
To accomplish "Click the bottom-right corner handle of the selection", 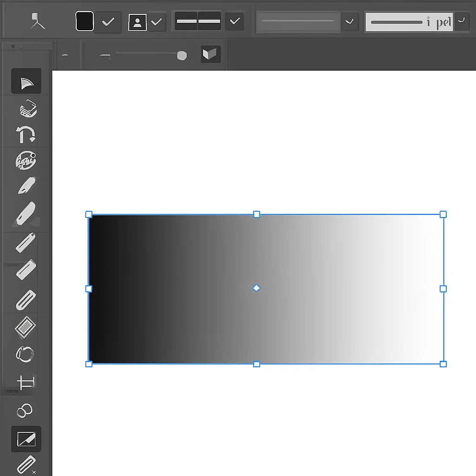I will coord(443,364).
